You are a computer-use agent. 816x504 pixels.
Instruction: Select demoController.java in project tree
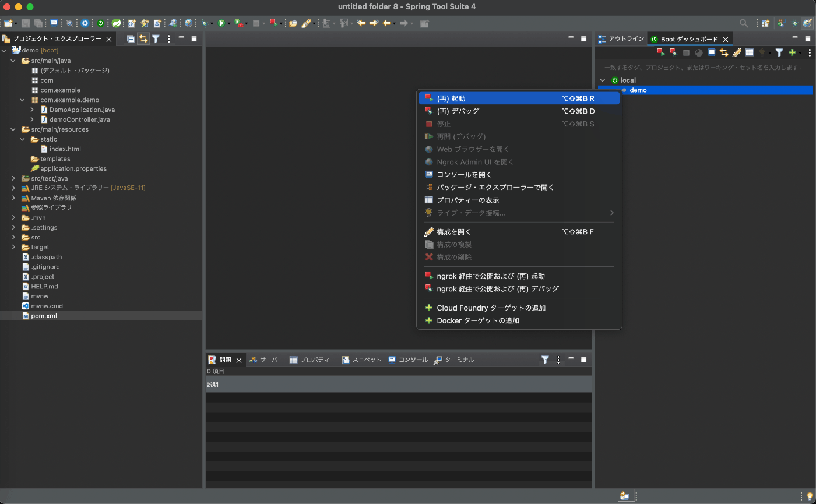coord(80,119)
